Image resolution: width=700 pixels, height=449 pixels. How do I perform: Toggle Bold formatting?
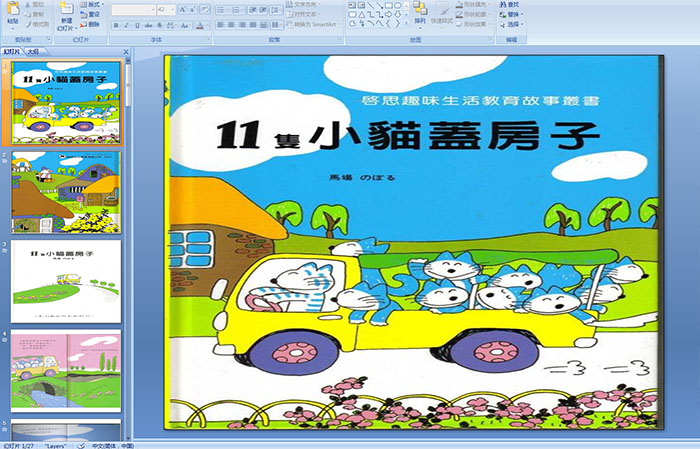pyautogui.click(x=116, y=25)
